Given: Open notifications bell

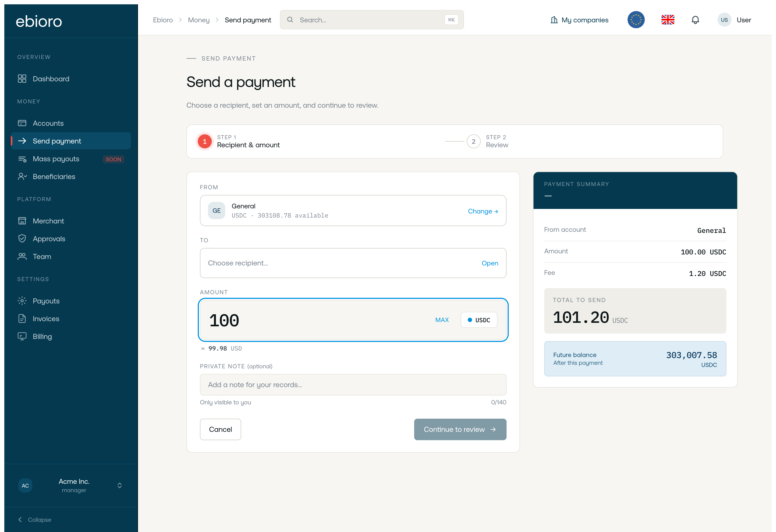Looking at the screenshot, I should coord(695,20).
